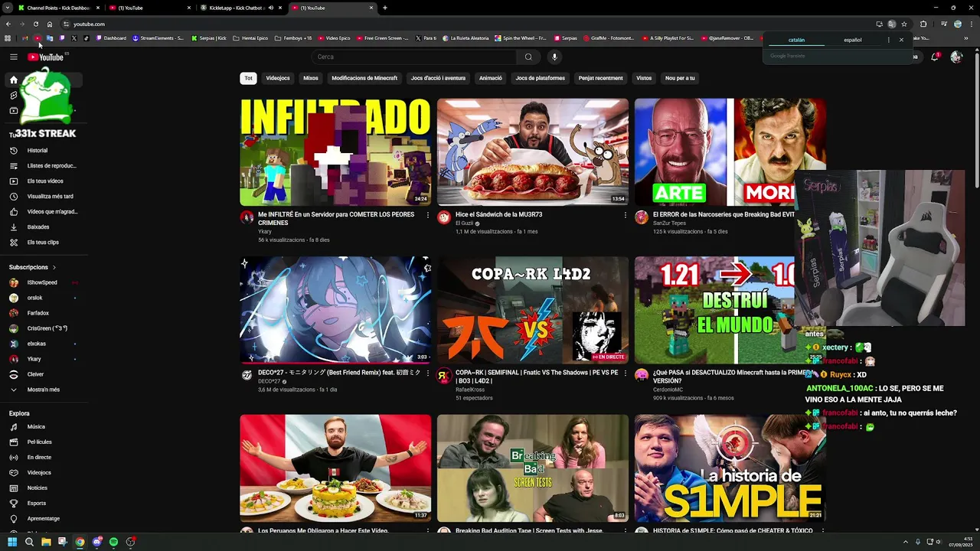Open the IShowSpeed subscription channel
The width and height of the screenshot is (980, 551).
[x=44, y=282]
